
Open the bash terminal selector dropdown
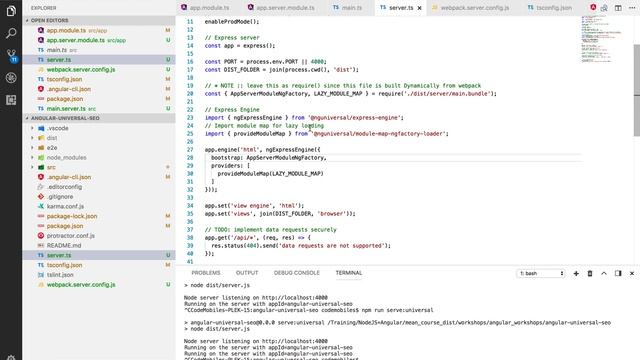click(x=541, y=273)
